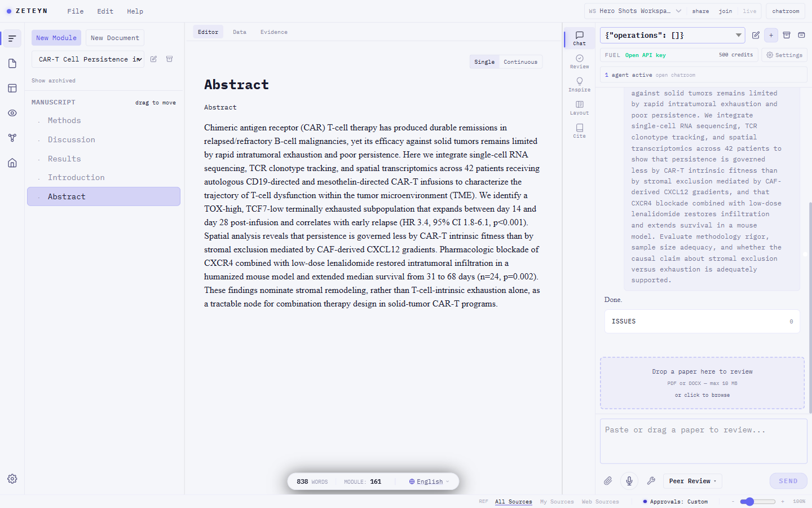Select the Methods module
The image size is (812, 508).
[x=104, y=121]
